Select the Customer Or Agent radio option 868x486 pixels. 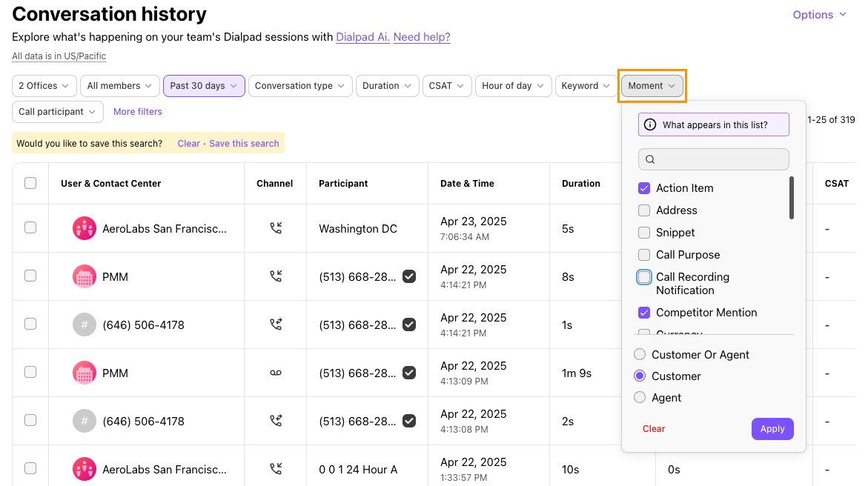click(640, 354)
